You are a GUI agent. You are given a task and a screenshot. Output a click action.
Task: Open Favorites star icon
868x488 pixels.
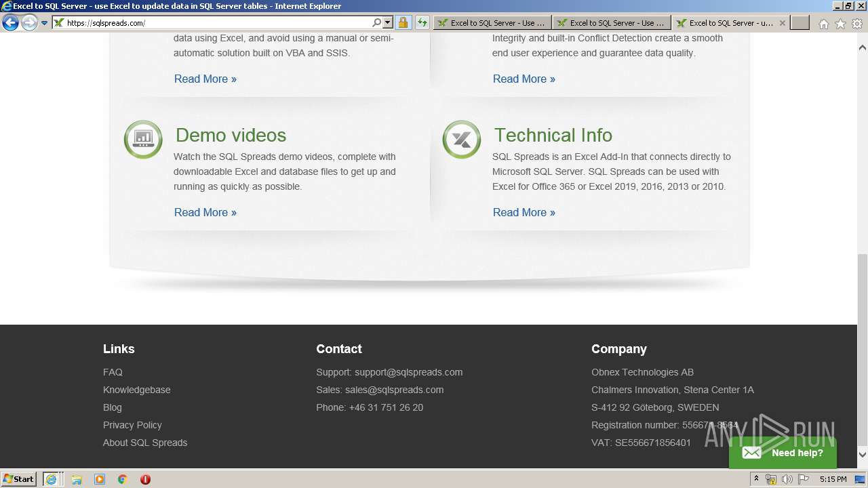click(840, 24)
